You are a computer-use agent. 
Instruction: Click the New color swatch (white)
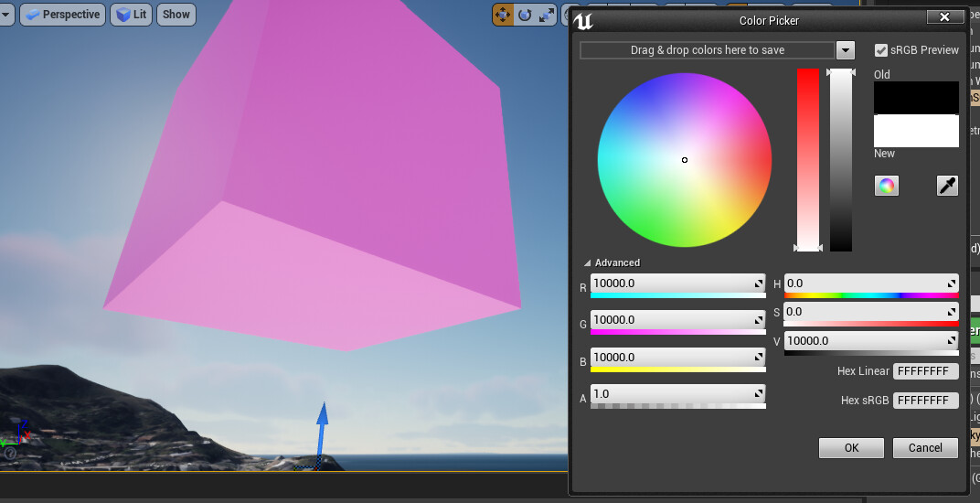point(916,131)
